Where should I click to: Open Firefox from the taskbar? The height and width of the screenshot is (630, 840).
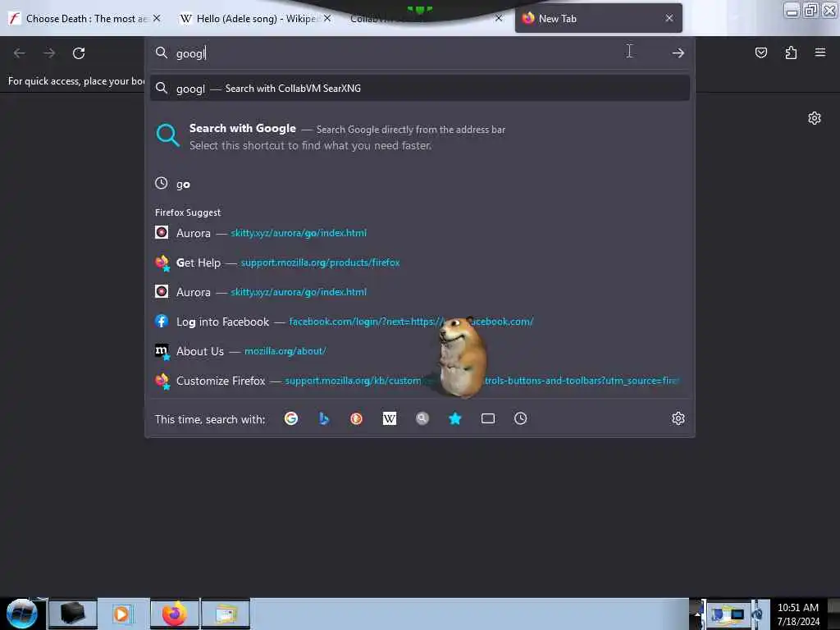tap(175, 614)
